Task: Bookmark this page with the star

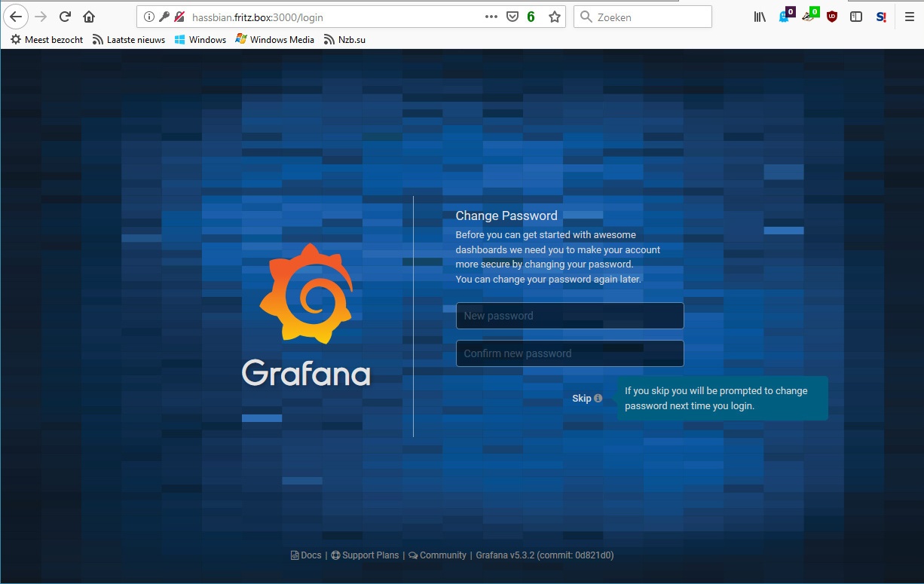Action: coord(555,17)
